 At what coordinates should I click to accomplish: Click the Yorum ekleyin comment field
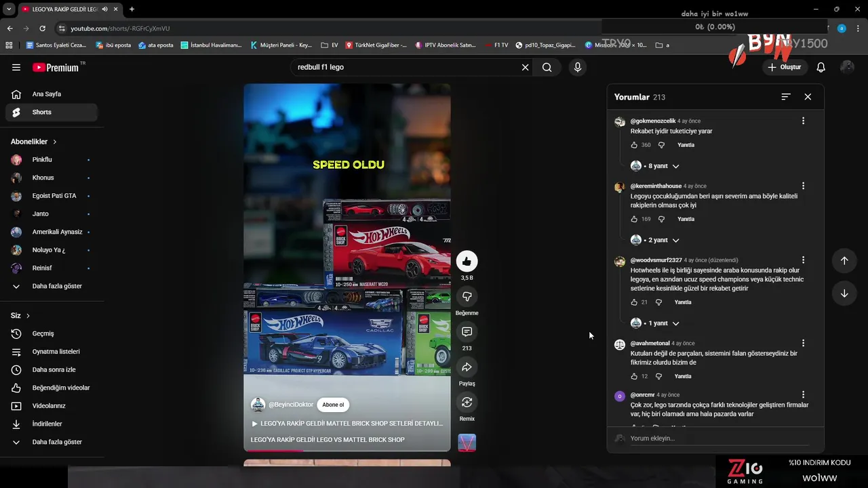(x=719, y=439)
